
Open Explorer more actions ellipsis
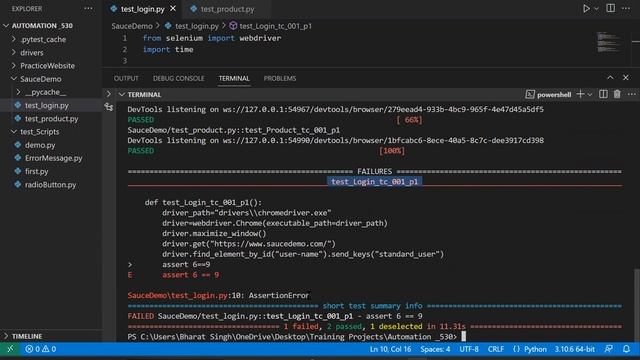click(88, 9)
